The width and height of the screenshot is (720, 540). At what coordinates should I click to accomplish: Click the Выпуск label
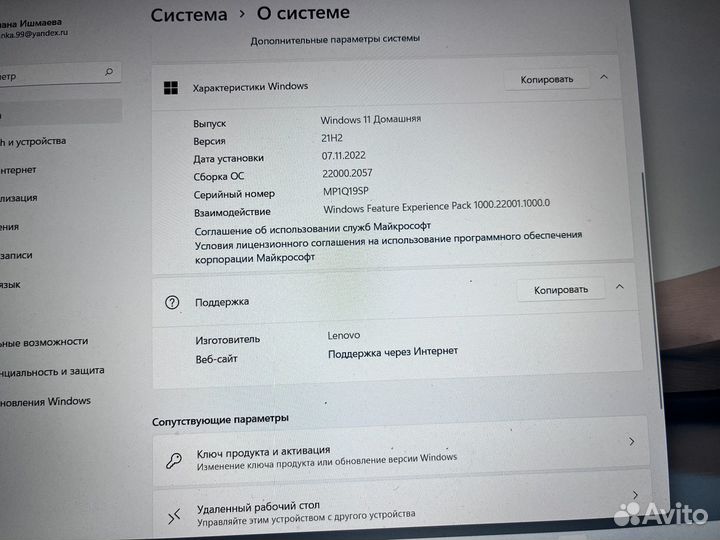pos(210,124)
